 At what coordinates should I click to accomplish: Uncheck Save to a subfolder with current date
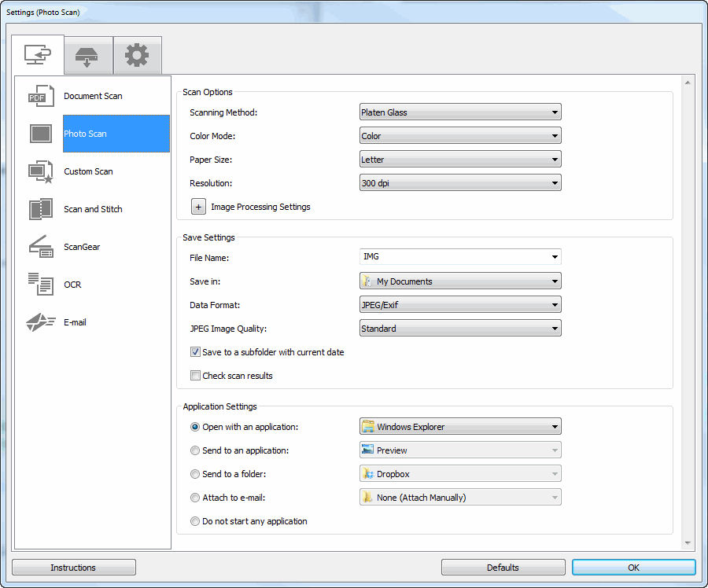[x=195, y=352]
